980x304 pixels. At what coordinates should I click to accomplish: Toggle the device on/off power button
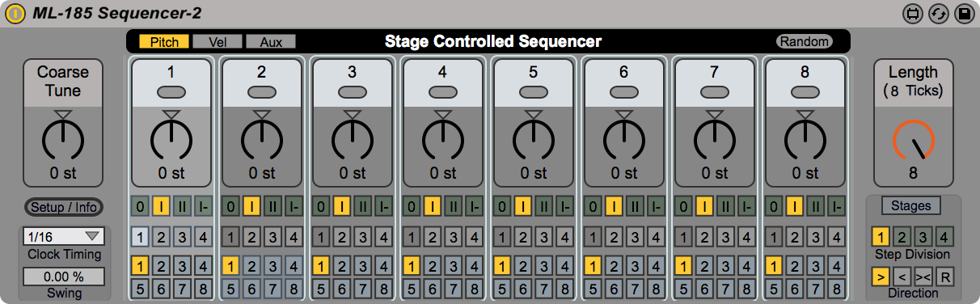point(14,14)
